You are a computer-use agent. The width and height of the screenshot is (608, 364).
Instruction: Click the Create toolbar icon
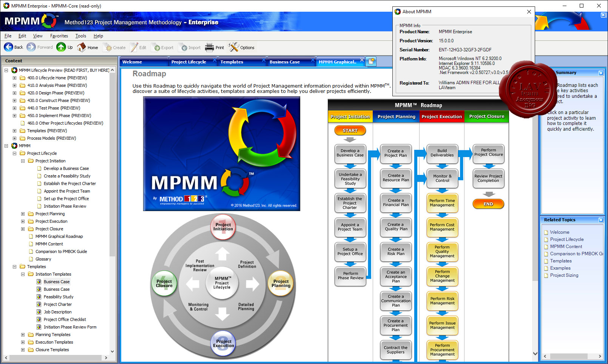108,48
